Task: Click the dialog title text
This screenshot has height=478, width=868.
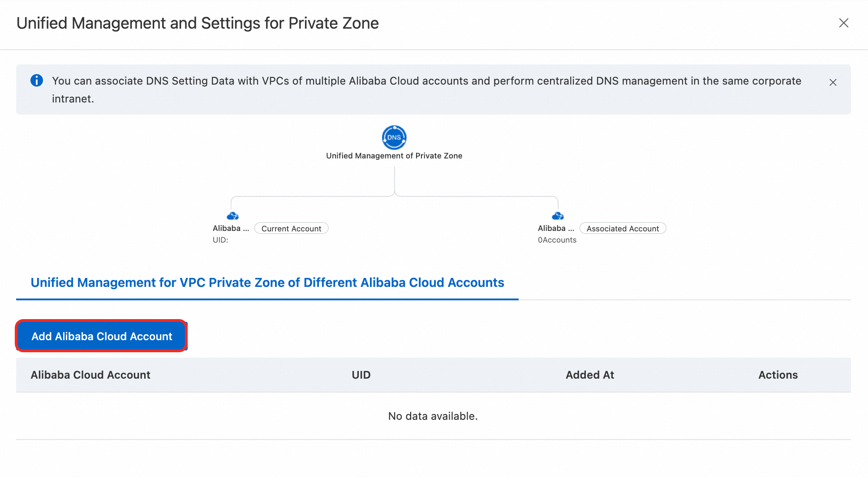Action: pos(198,23)
